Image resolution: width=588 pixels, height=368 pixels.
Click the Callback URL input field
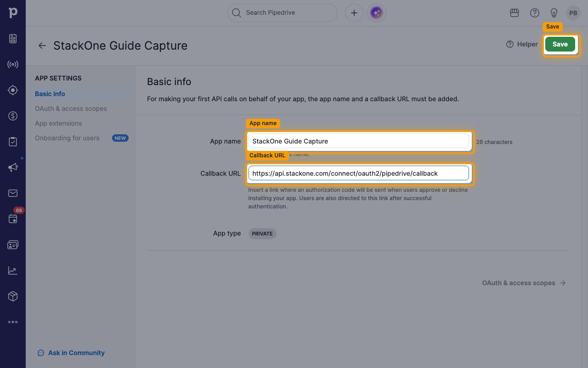coord(359,173)
